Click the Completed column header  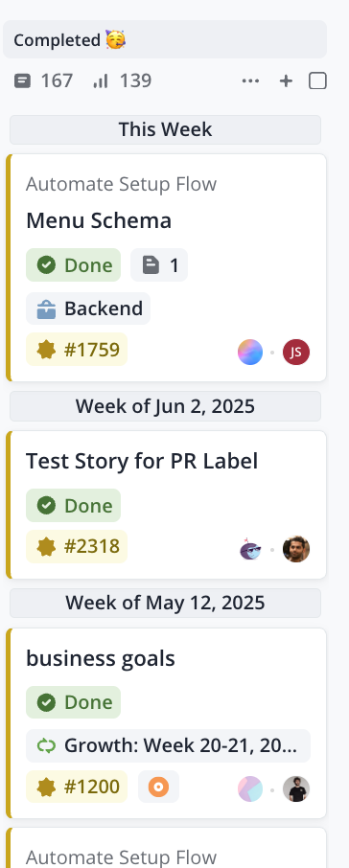(165, 40)
